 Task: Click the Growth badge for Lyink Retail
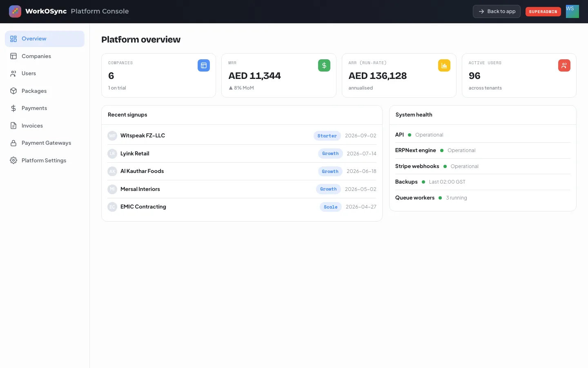coord(330,154)
